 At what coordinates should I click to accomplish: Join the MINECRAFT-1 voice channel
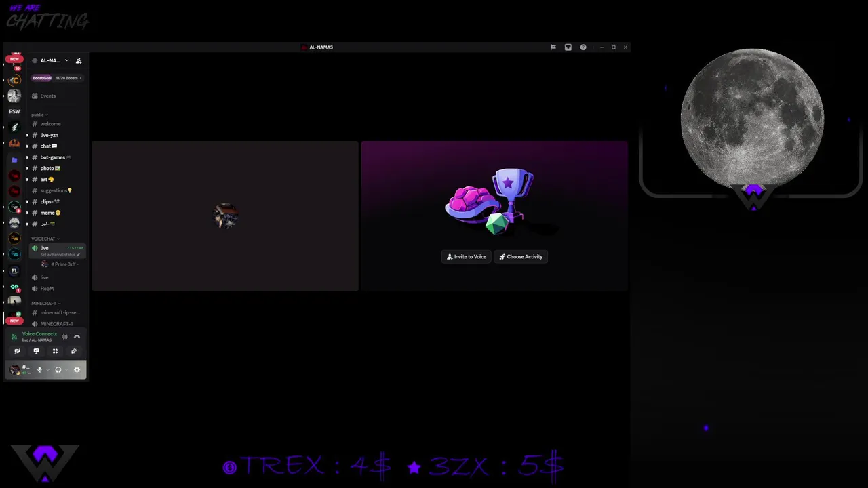[x=57, y=324]
